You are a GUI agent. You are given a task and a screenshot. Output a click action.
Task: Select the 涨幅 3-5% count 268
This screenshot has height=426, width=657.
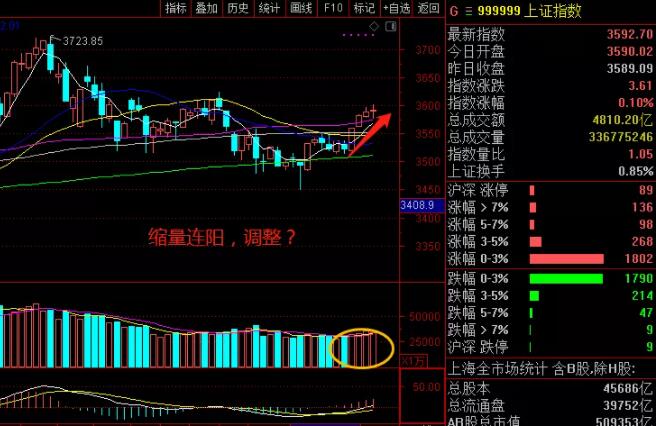coord(642,242)
